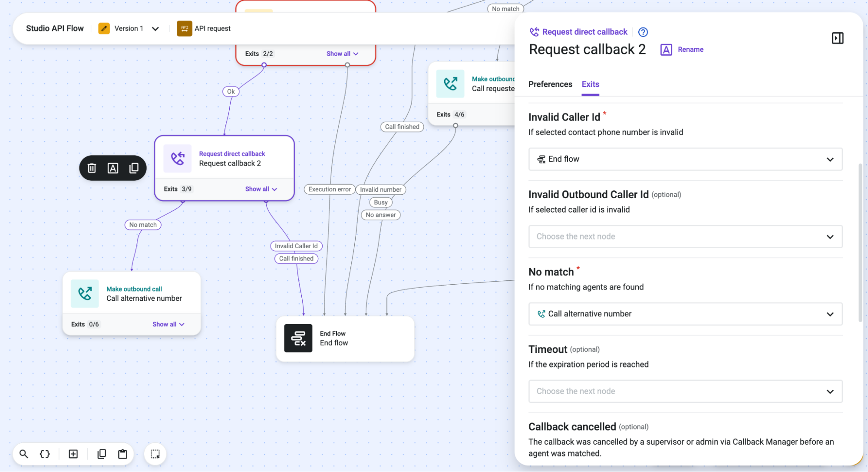Click the Ok edge label

click(x=231, y=91)
